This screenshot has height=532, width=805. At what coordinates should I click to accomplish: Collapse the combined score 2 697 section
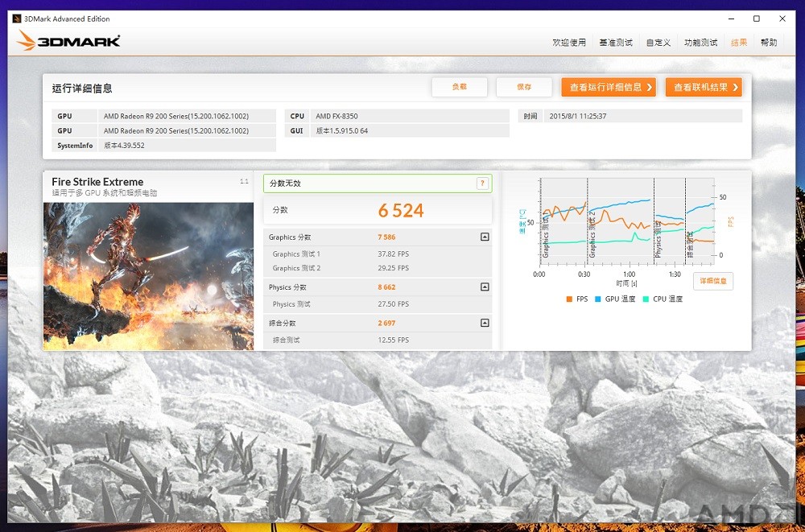tap(485, 323)
